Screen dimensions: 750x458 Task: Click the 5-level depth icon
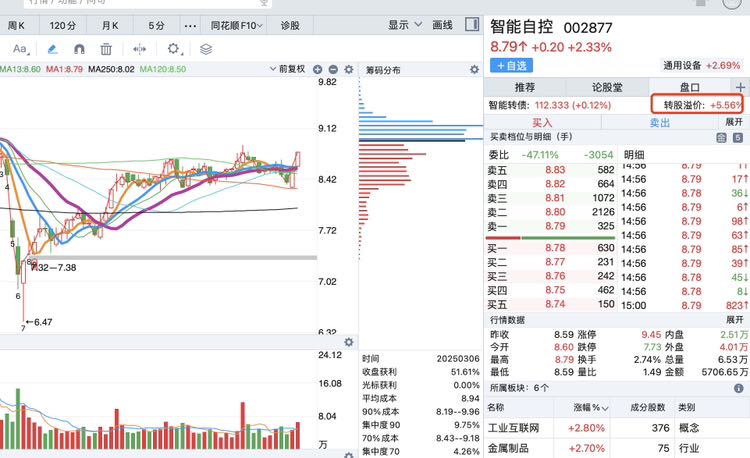(x=738, y=138)
